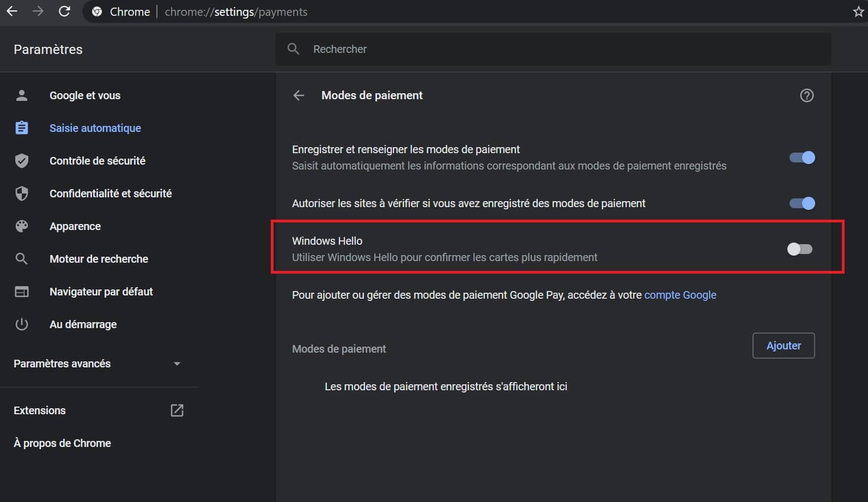Click the external link icon next to Extensions
The width and height of the screenshot is (868, 502).
tap(177, 410)
